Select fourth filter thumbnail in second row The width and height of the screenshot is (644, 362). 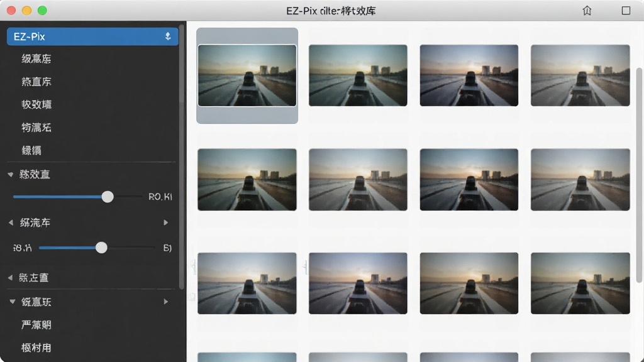pos(580,180)
